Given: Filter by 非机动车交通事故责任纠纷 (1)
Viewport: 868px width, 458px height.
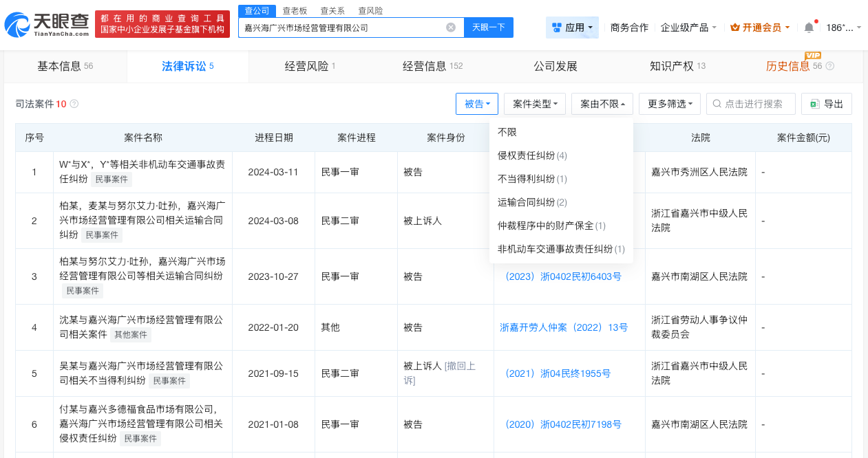Looking at the screenshot, I should pos(561,249).
